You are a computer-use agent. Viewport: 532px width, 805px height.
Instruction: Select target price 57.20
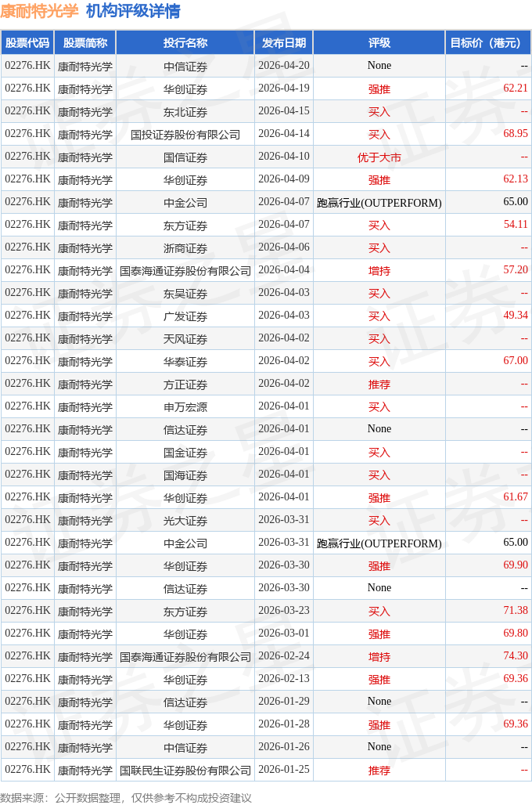pos(515,270)
